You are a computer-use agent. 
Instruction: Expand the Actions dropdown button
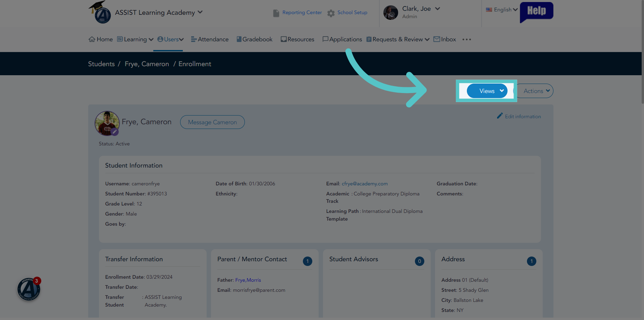(x=535, y=91)
